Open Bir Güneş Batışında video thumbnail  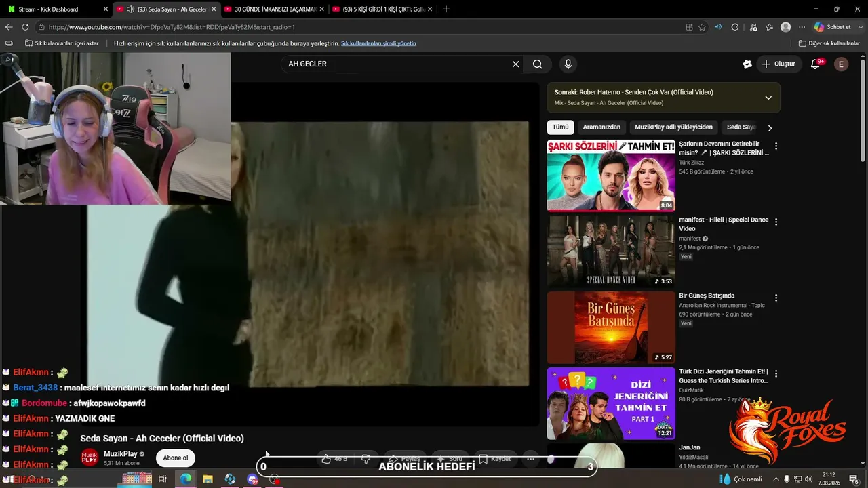pos(611,327)
